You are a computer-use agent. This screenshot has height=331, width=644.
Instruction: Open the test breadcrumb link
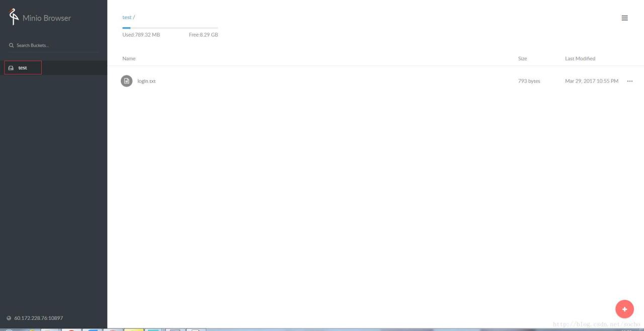[x=127, y=17]
